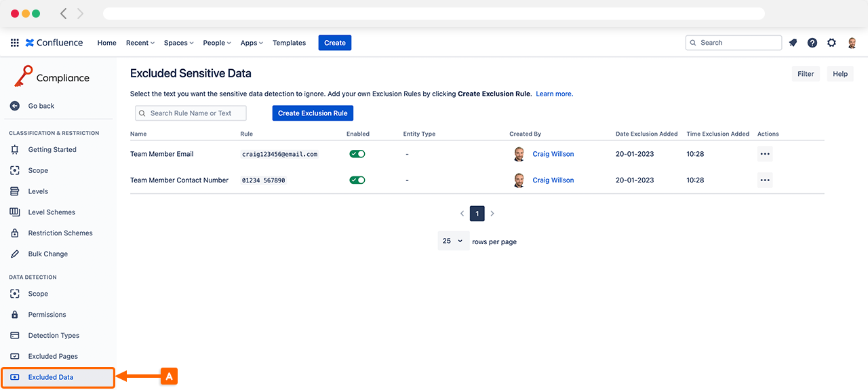Expand the Spaces dropdown menu
The image size is (868, 390).
point(178,43)
